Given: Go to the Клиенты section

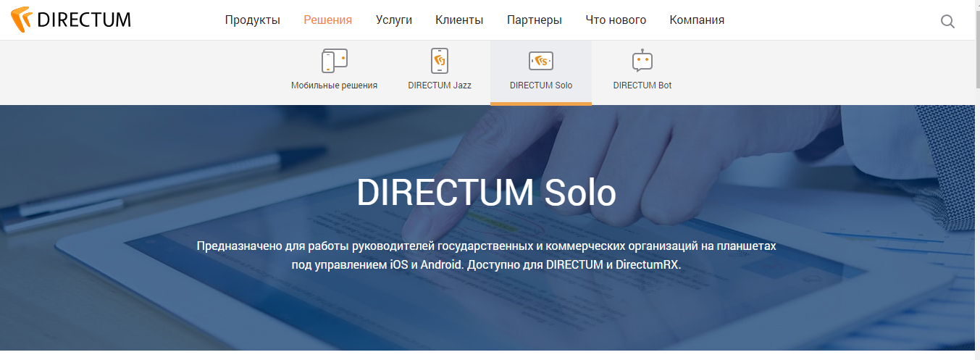Looking at the screenshot, I should [459, 20].
